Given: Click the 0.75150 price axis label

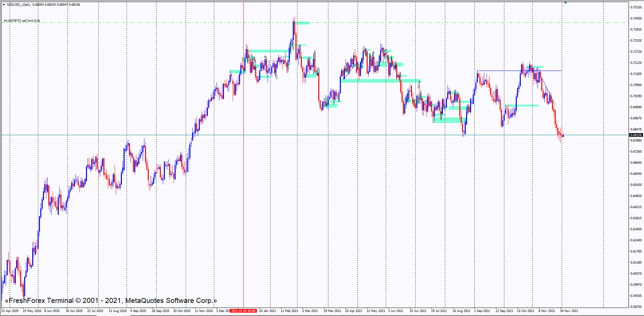Looking at the screenshot, I should tap(636, 7).
